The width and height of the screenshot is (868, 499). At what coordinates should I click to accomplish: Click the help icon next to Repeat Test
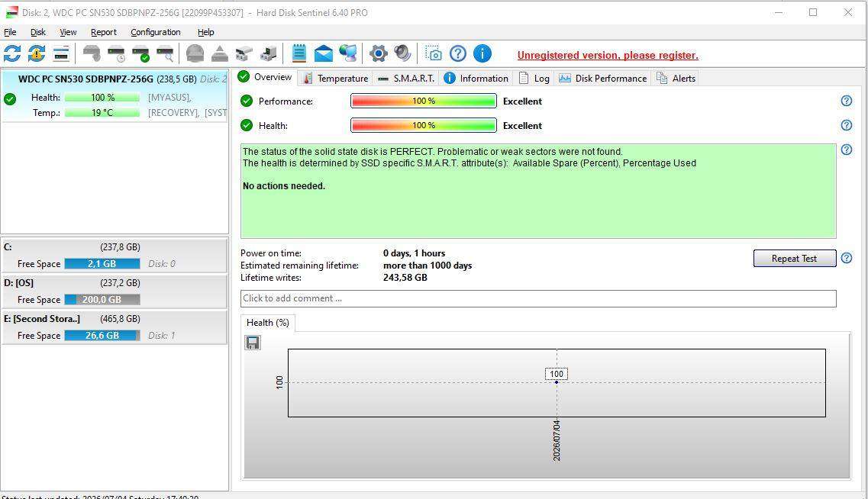coord(847,258)
